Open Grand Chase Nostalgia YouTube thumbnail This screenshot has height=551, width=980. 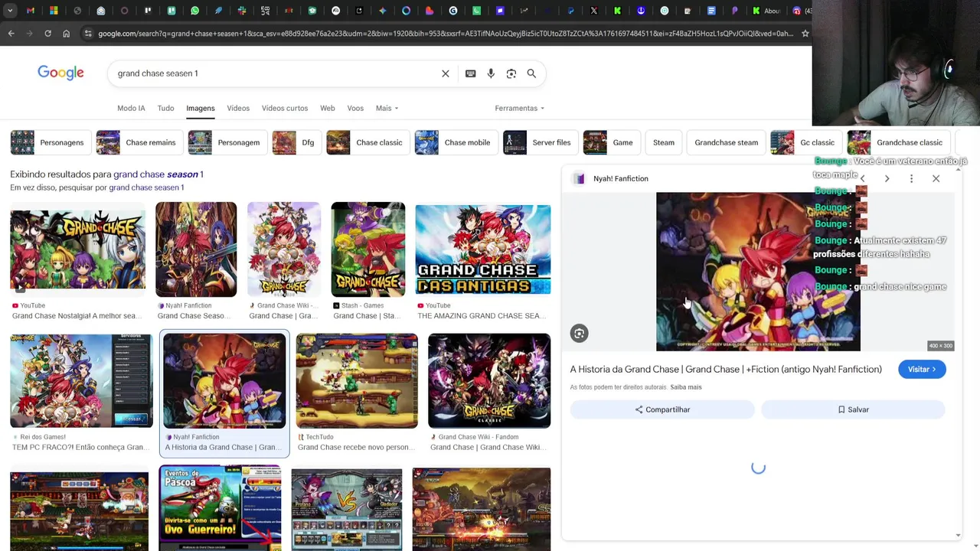[x=77, y=249]
